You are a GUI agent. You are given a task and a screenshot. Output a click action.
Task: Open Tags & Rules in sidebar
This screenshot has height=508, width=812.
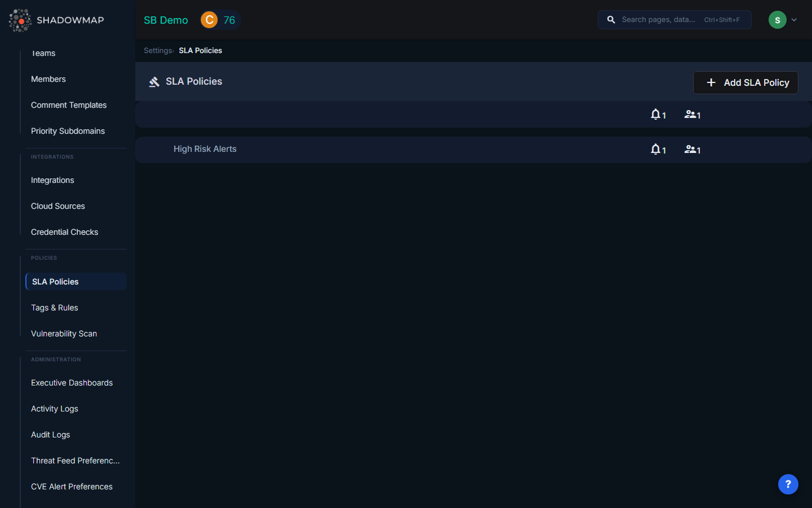55,308
